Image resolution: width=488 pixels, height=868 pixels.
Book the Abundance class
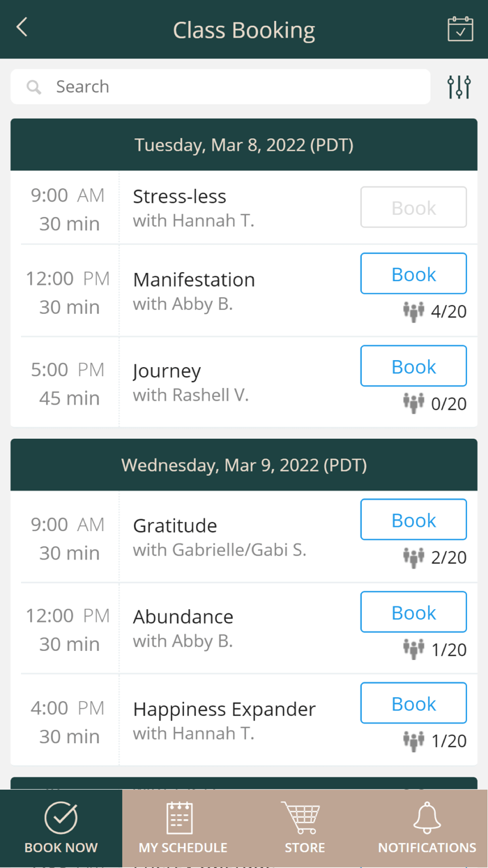coord(413,612)
